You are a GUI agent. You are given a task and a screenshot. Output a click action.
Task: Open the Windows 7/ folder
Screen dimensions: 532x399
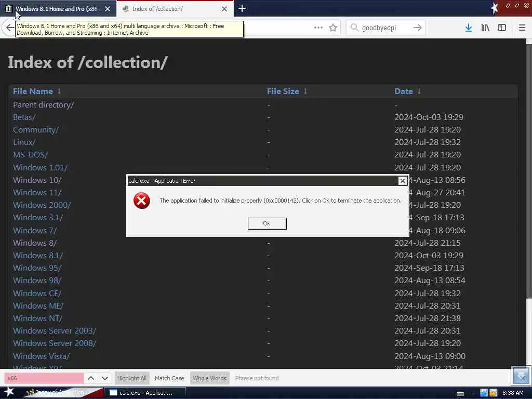35,230
